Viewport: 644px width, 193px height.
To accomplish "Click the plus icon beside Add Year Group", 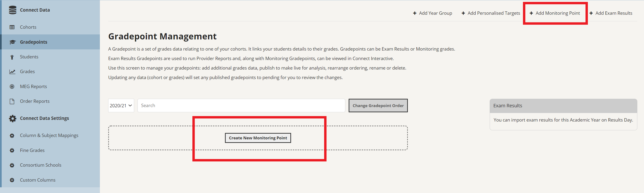I will 415,13.
